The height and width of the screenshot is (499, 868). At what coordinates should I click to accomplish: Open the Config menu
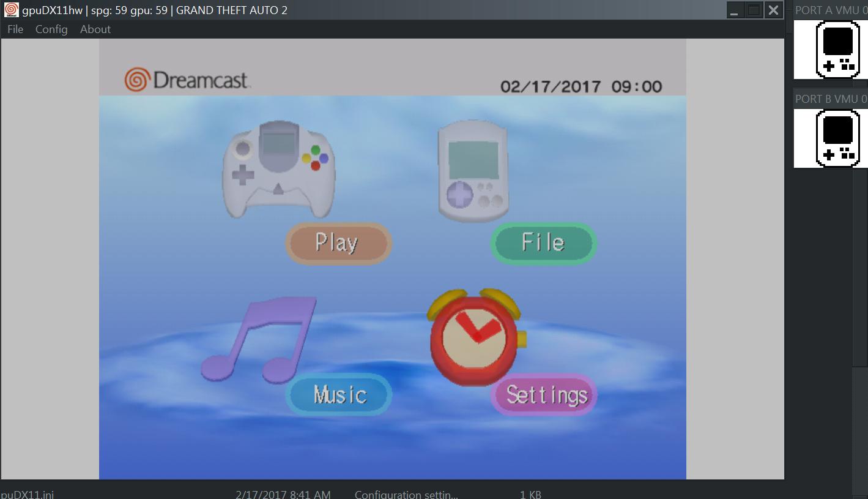pos(51,29)
